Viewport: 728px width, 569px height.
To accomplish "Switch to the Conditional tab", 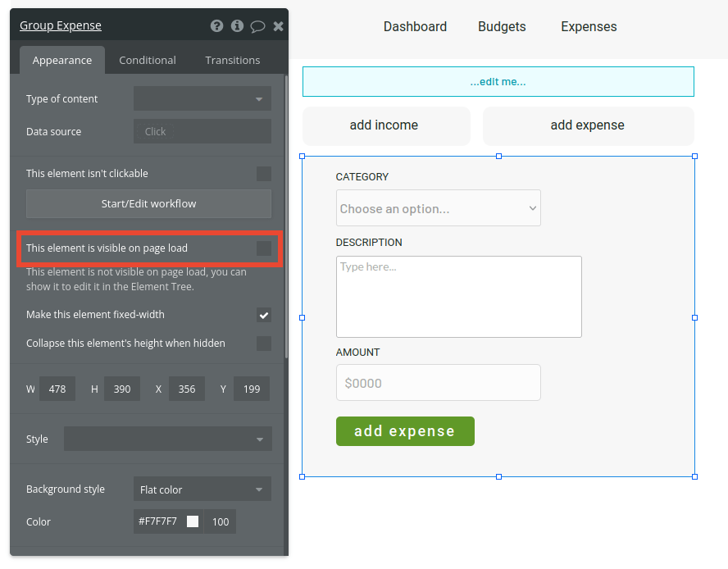I will click(148, 59).
